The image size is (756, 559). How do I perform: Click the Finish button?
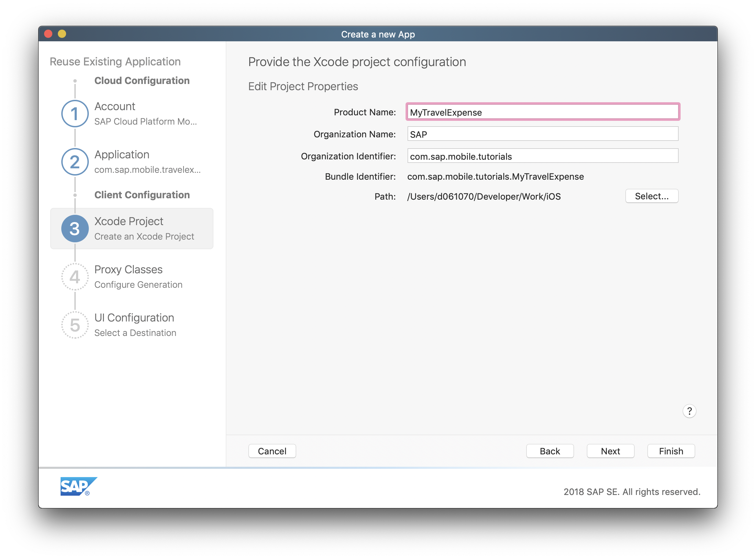click(x=671, y=451)
